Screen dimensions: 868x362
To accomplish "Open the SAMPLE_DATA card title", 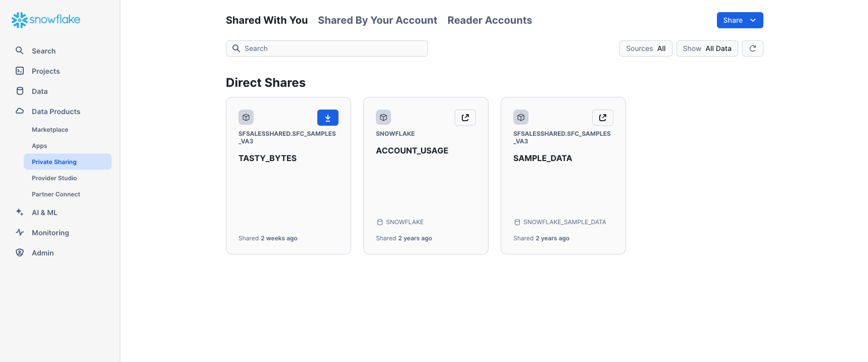I will click(x=543, y=158).
